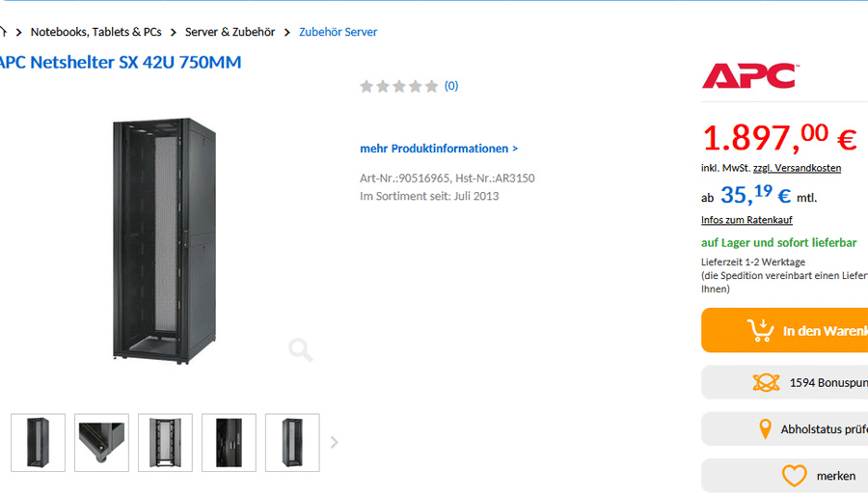Click the star rating row
Viewport: 868px width, 497px height.
tap(399, 87)
